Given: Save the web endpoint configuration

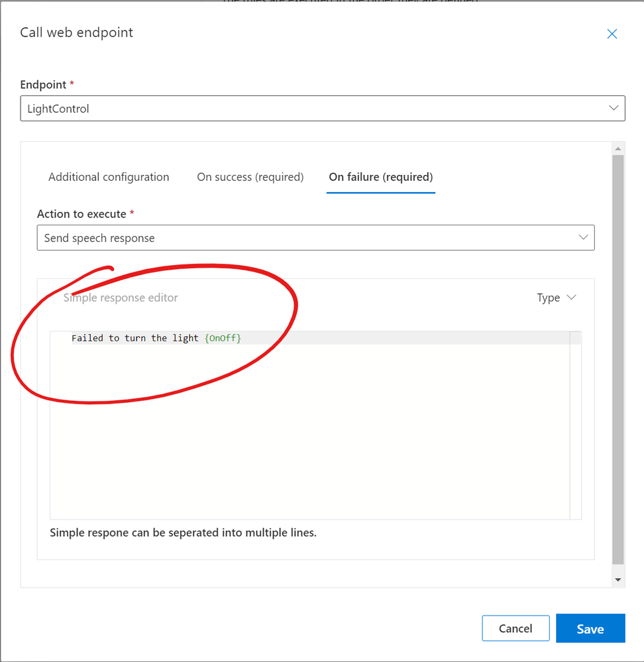Looking at the screenshot, I should coord(590,629).
